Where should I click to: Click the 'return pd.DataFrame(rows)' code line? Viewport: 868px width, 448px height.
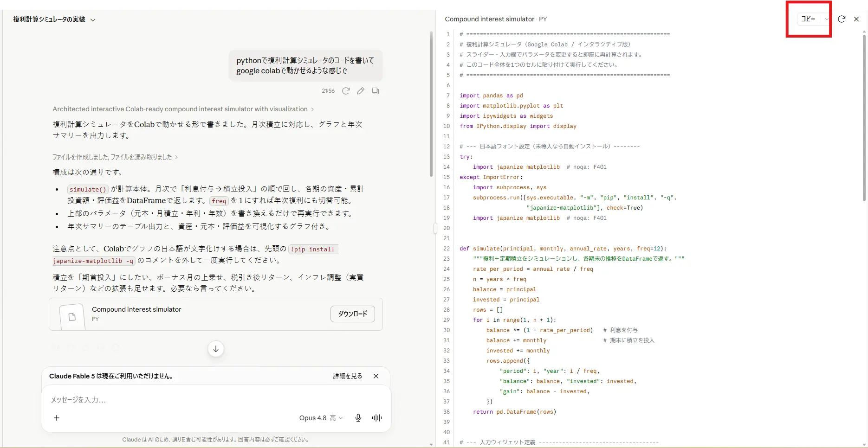click(514, 412)
